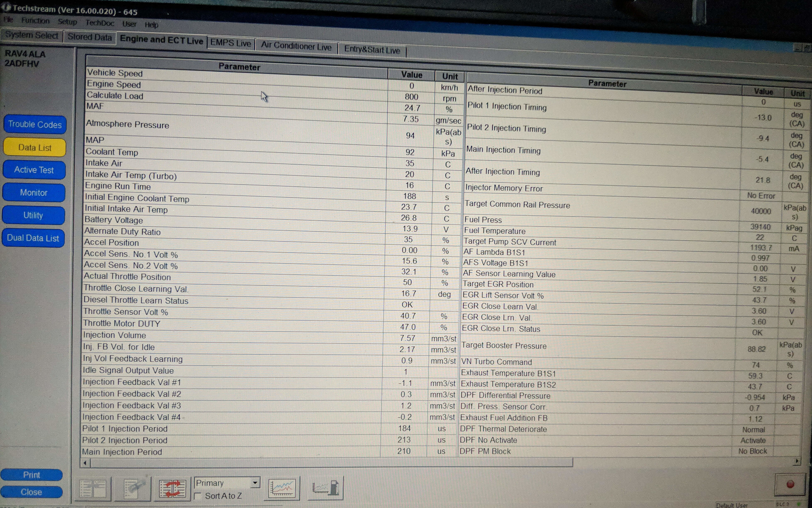Screen dimensions: 812x508
Task: Select the EMPS Live tab
Action: tap(231, 46)
